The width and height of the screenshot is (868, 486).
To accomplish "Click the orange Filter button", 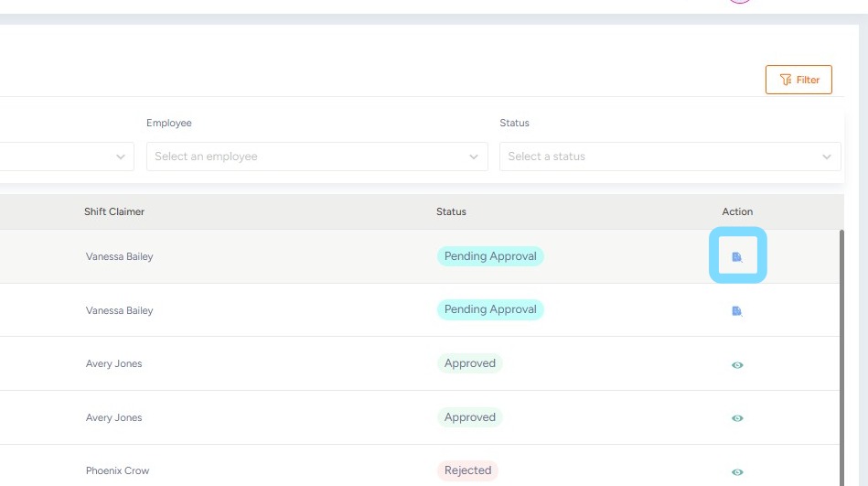I will (798, 80).
